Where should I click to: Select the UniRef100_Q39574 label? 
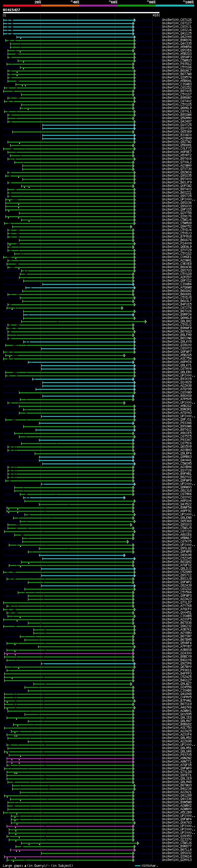point(177,78)
